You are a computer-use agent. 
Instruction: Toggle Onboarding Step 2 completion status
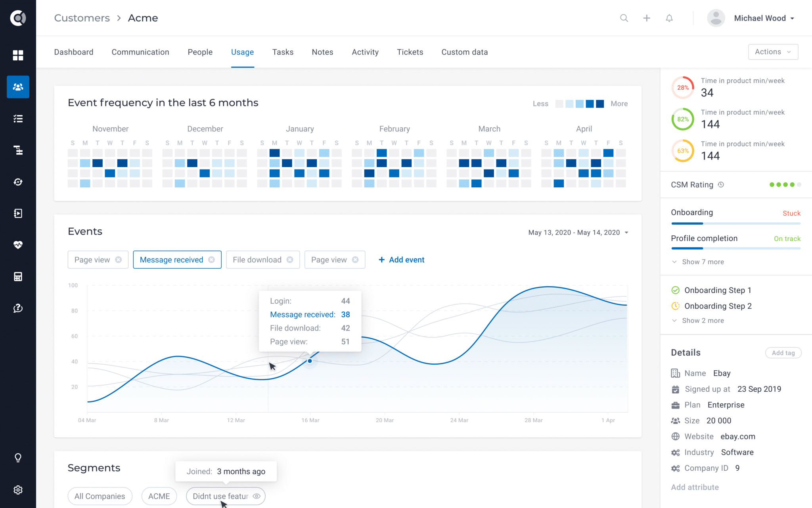675,306
